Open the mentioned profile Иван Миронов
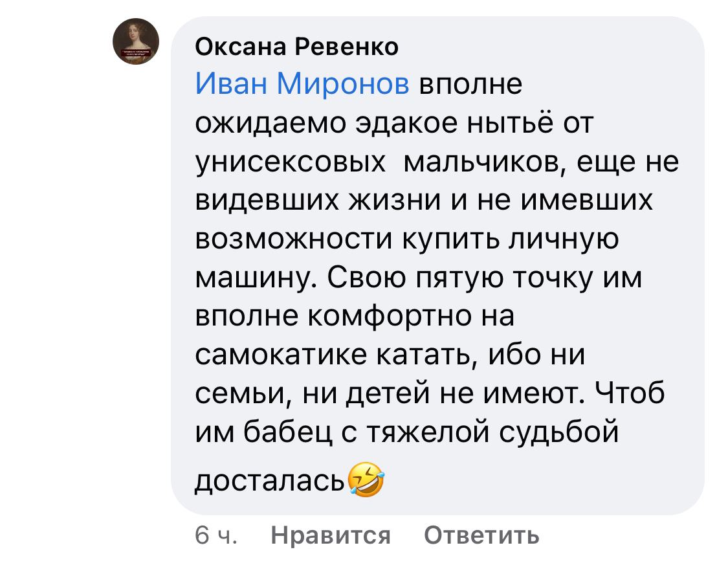 tap(303, 85)
